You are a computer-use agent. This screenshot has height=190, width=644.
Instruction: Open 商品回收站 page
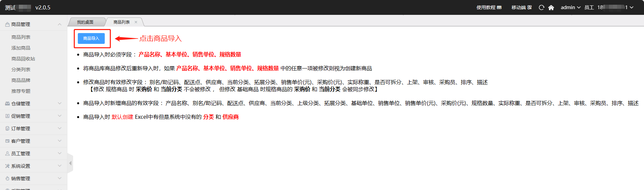pos(23,59)
